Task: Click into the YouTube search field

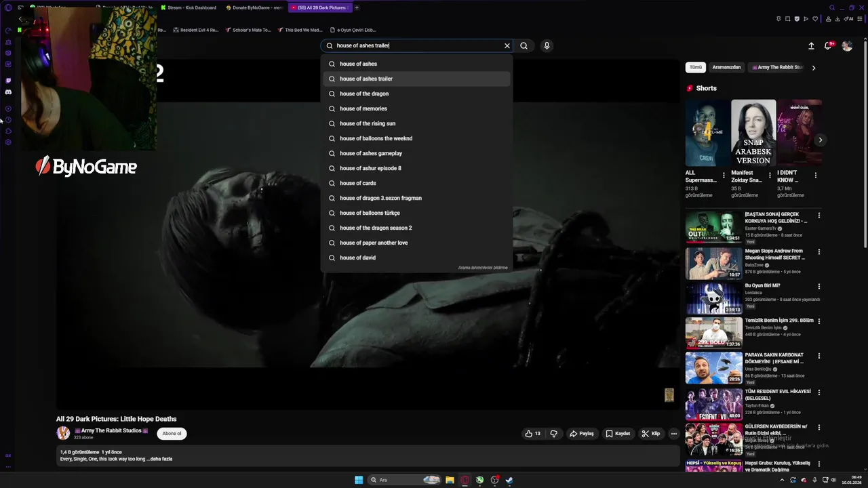Action: click(417, 45)
